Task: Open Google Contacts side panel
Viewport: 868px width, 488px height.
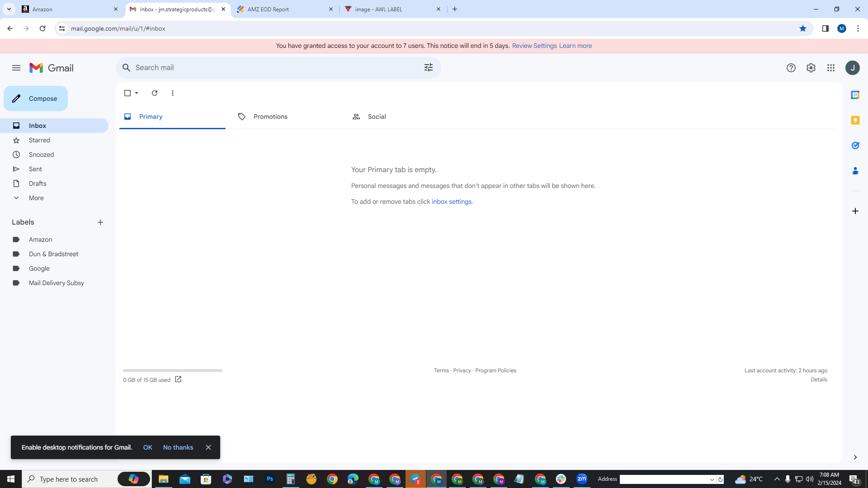Action: (855, 171)
